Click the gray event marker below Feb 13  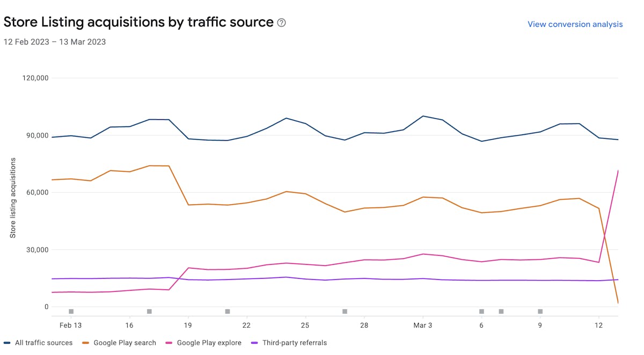[x=70, y=311]
